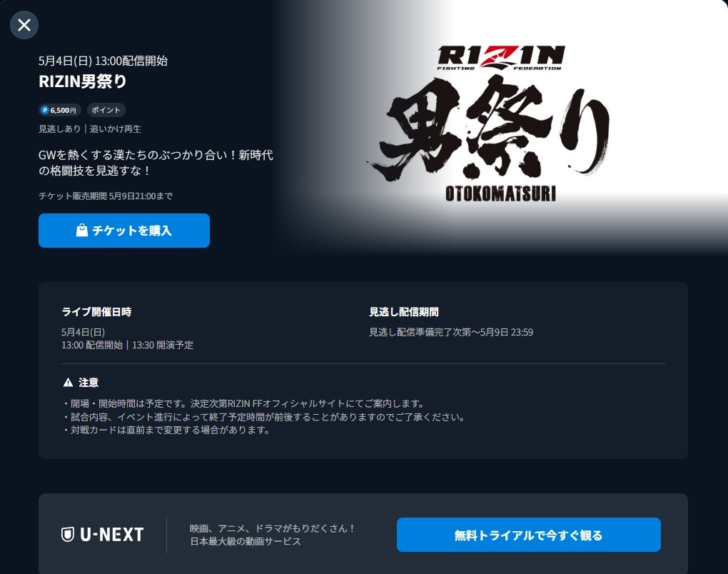Click the U-NEXT shield logo icon
The image size is (728, 574).
coord(68,535)
